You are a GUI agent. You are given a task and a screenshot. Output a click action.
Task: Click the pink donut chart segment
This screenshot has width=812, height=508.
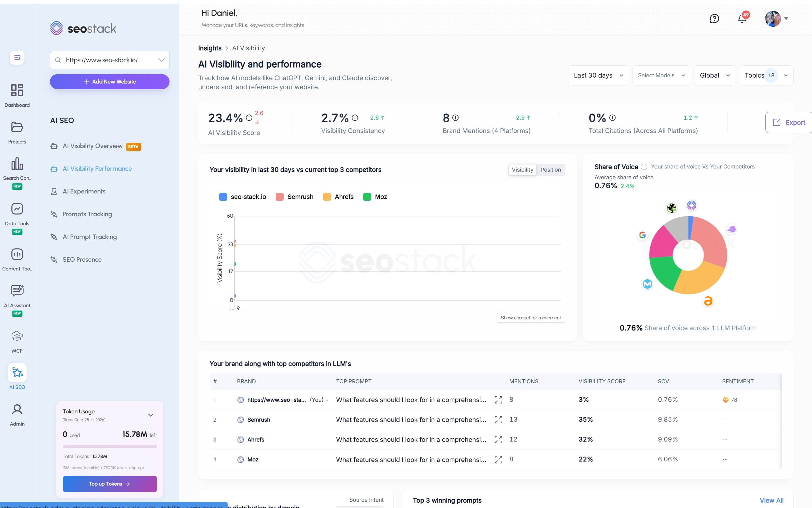(x=663, y=243)
